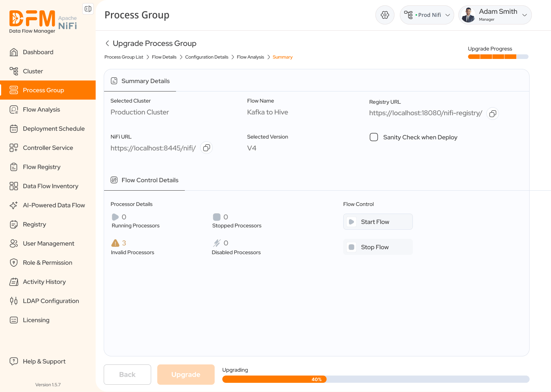Click the Help & Support chat icon
The width and height of the screenshot is (551, 392).
14,361
